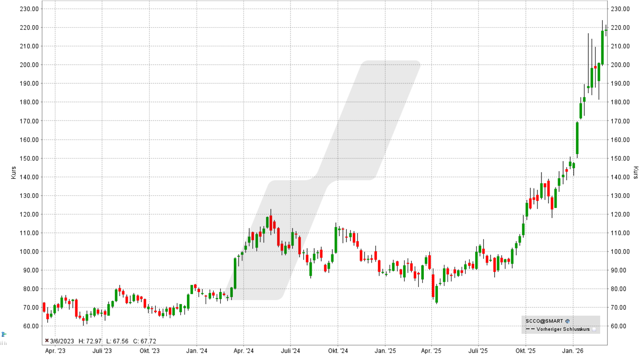Click the Apr. '23 date label
The image size is (644, 361).
(x=55, y=351)
